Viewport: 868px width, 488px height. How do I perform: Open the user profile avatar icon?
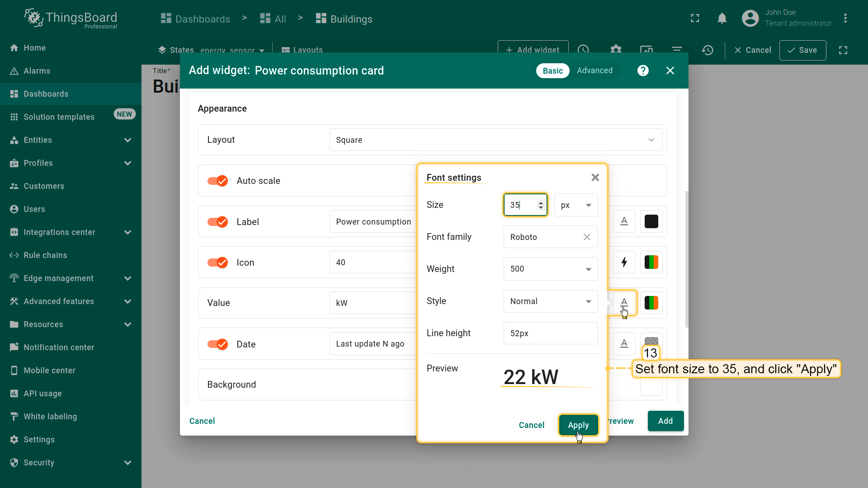click(x=750, y=19)
